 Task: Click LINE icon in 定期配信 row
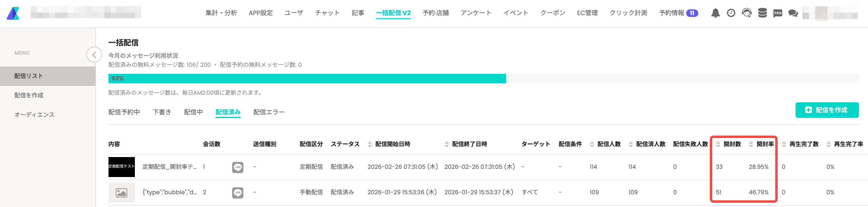click(238, 167)
